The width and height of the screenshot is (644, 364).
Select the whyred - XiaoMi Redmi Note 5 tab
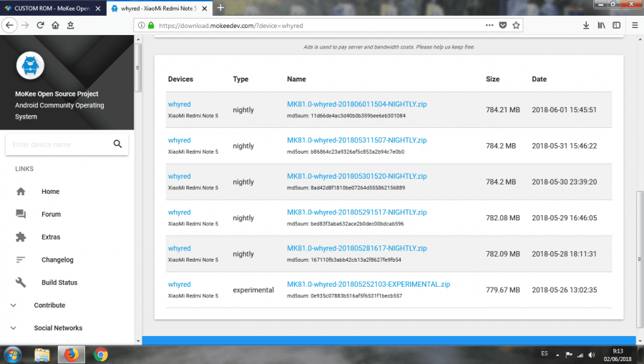point(160,8)
